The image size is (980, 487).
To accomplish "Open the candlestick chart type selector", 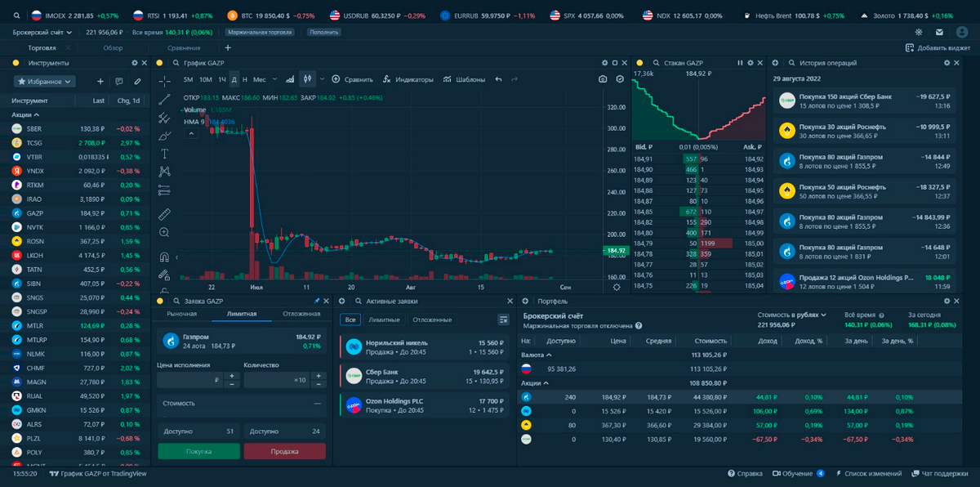I will (x=307, y=79).
